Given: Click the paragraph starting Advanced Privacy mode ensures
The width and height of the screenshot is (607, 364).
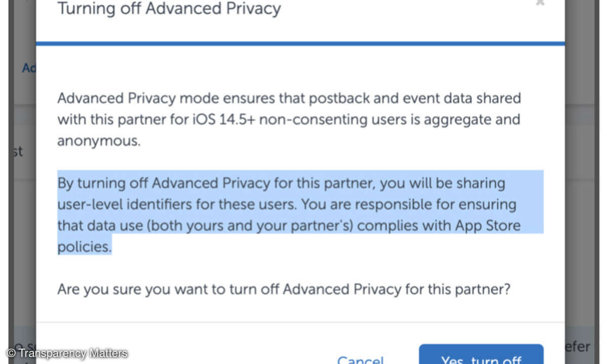Looking at the screenshot, I should [289, 119].
